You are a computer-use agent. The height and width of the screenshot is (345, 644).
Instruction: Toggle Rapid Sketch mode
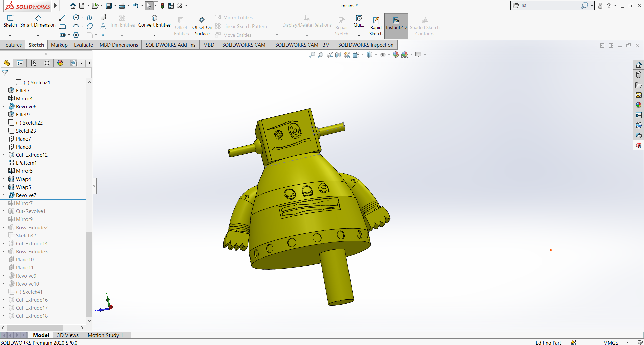click(x=376, y=26)
